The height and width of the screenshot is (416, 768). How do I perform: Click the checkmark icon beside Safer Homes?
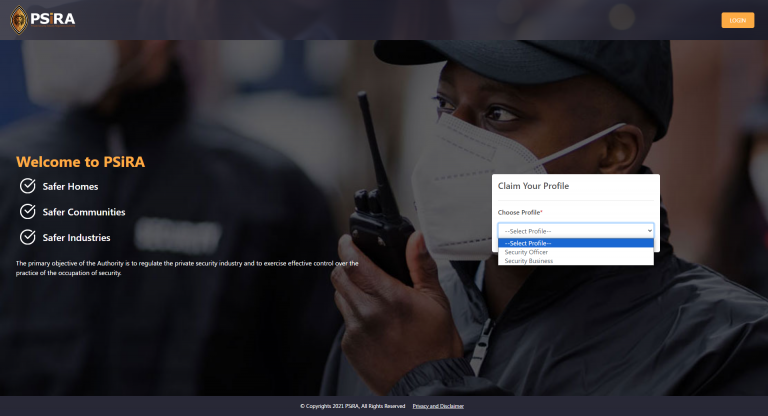(x=28, y=186)
